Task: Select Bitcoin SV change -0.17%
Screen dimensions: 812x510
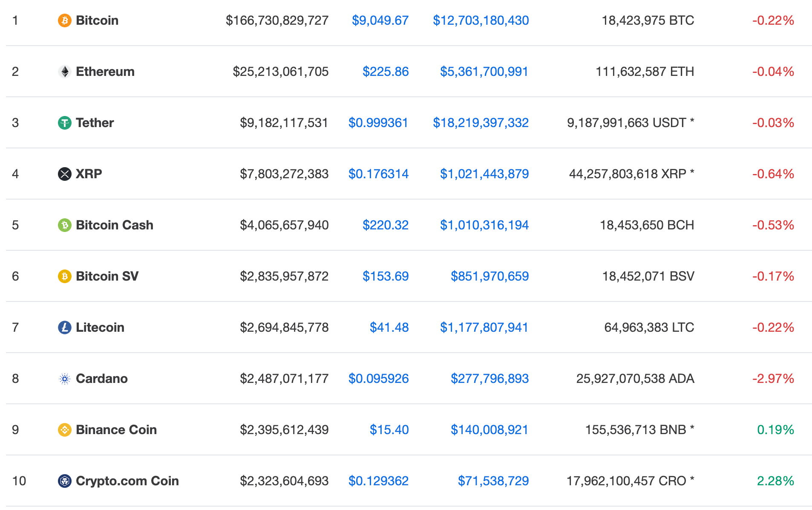Action: click(x=773, y=276)
